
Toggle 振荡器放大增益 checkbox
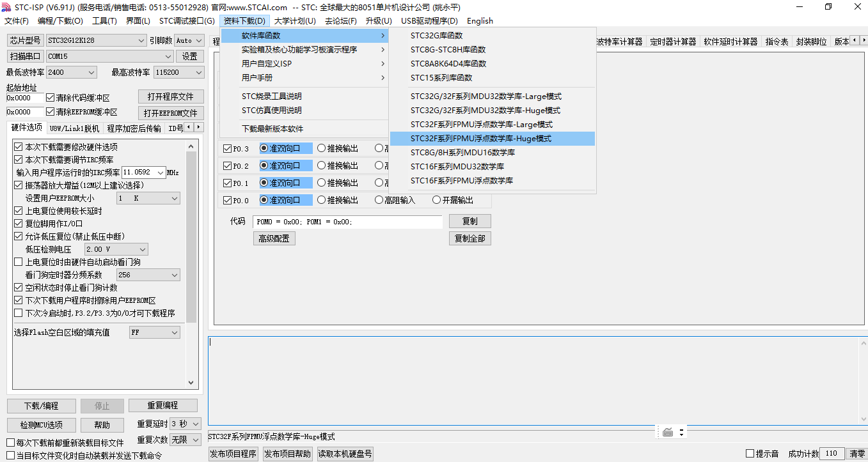click(19, 185)
